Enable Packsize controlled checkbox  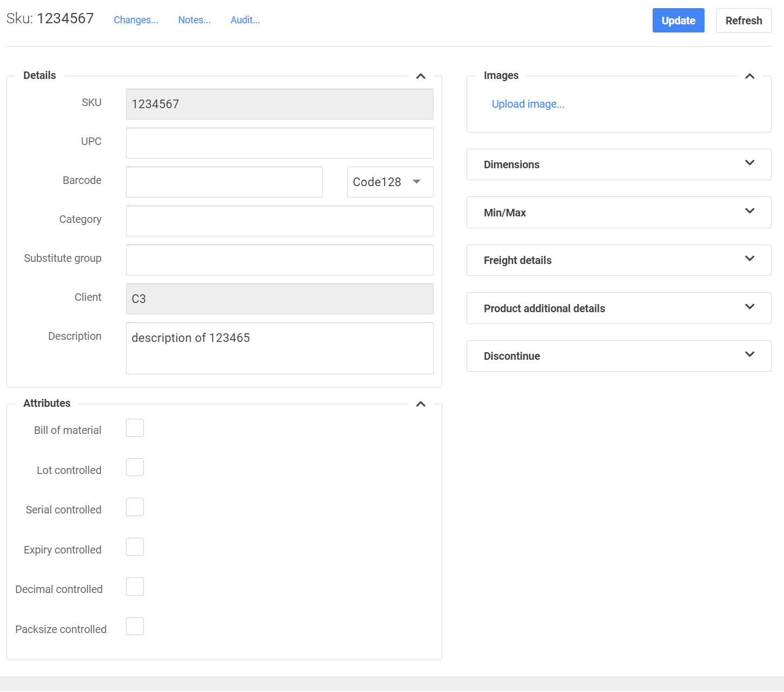pyautogui.click(x=135, y=627)
